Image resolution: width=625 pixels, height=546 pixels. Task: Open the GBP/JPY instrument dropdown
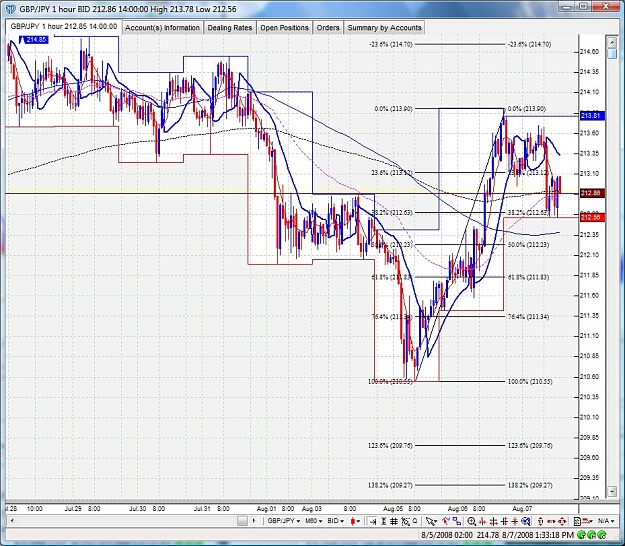click(284, 521)
